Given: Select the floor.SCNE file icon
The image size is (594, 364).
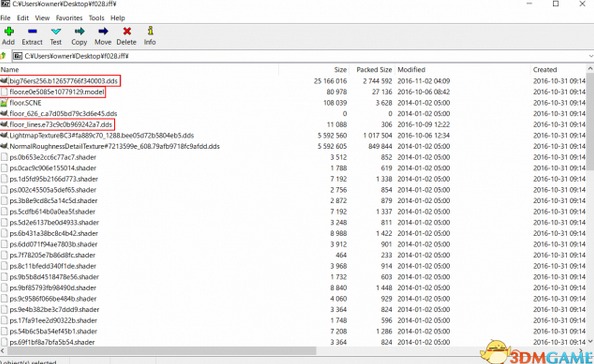Looking at the screenshot, I should tap(4, 103).
